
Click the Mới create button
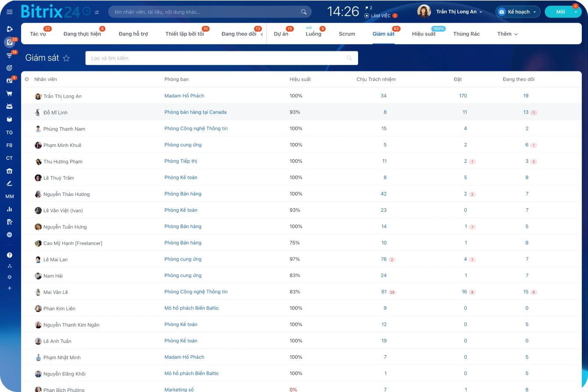pyautogui.click(x=560, y=12)
